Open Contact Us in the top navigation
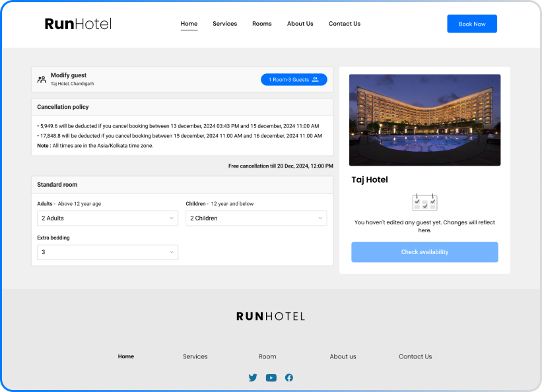This screenshot has height=392, width=542. point(345,24)
